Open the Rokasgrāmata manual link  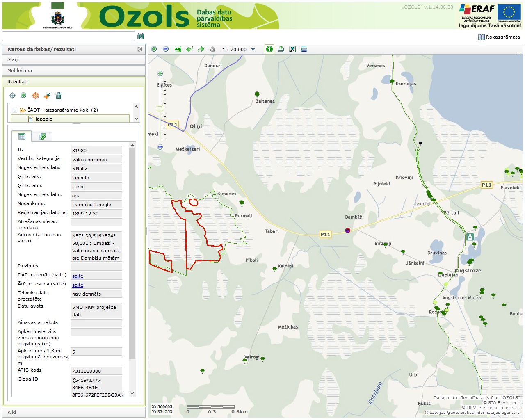click(499, 37)
